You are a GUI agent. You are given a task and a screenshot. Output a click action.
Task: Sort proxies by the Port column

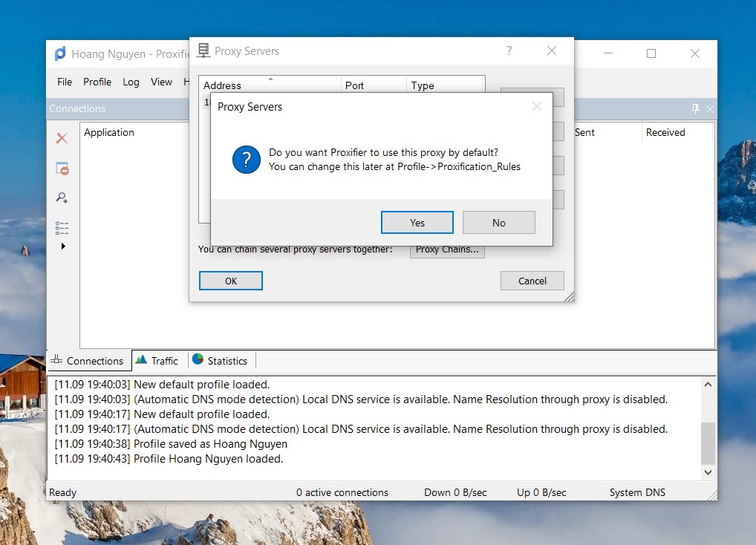click(x=374, y=85)
